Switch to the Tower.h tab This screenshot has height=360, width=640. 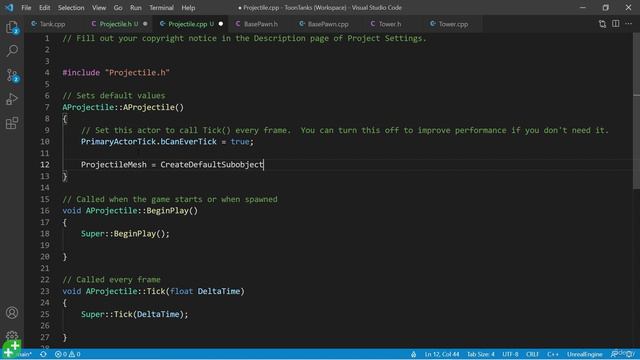click(390, 24)
